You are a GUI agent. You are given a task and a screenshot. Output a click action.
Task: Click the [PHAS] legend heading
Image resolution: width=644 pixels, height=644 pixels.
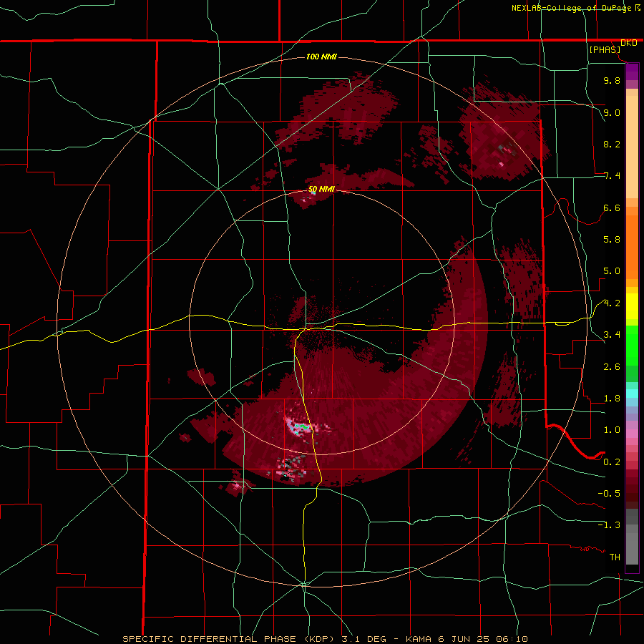(605, 49)
